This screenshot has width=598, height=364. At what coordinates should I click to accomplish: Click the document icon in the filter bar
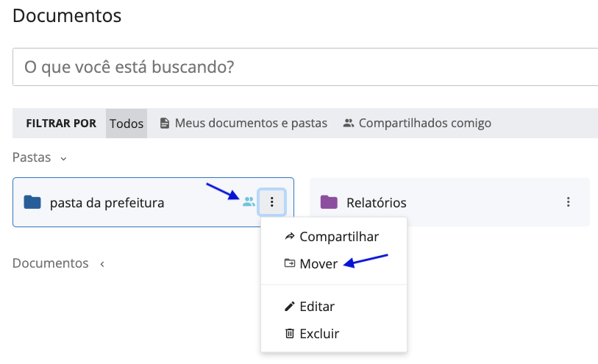165,124
